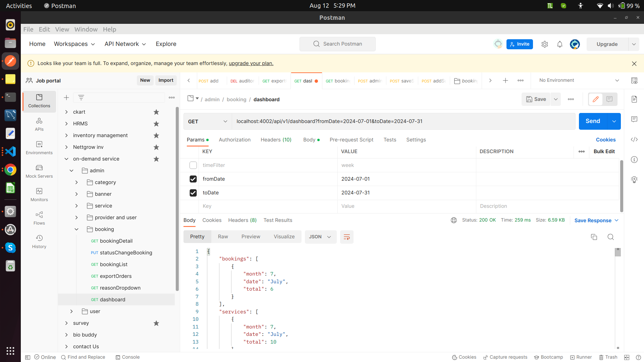
Task: Click the code snippet icon
Action: point(634,139)
